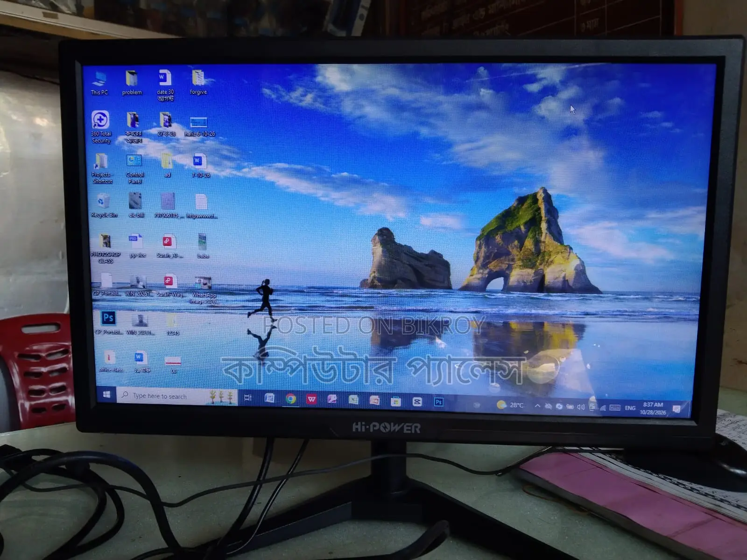
Task: Launch 360 Total Security shortcut
Action: pyautogui.click(x=101, y=126)
